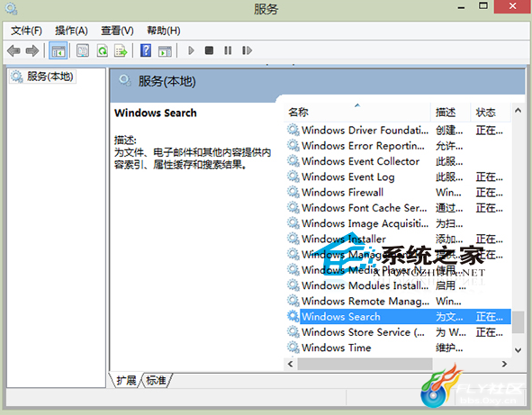Click the Export List toolbar icon
This screenshot has height=415, width=532.
pyautogui.click(x=121, y=51)
